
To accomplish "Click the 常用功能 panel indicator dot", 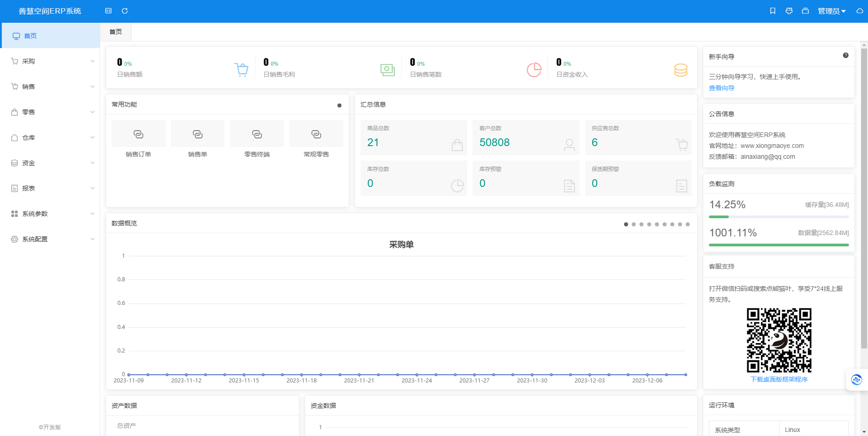I will pyautogui.click(x=339, y=105).
